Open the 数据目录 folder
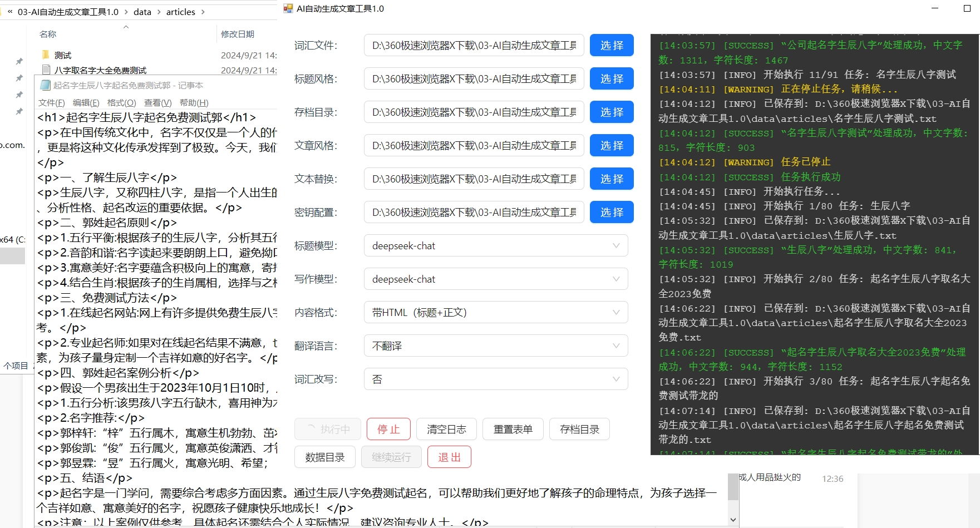This screenshot has height=528, width=980. coord(325,457)
